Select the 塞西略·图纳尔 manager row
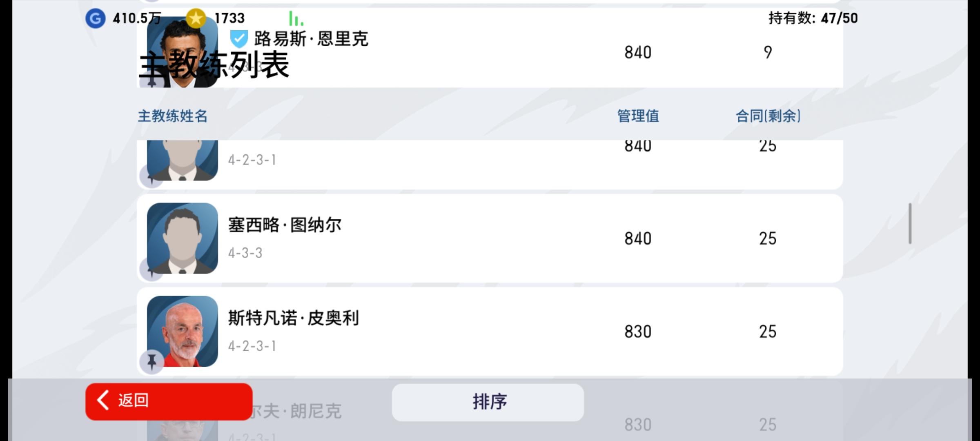 coord(490,238)
